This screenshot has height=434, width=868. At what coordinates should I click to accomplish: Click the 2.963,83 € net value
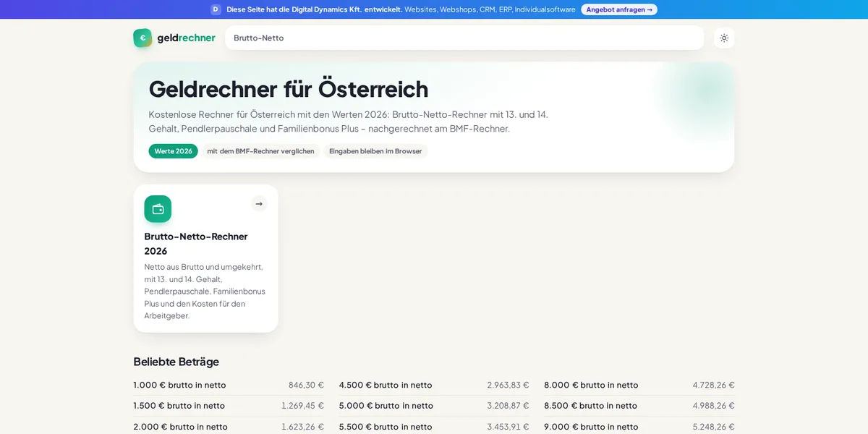click(x=508, y=385)
